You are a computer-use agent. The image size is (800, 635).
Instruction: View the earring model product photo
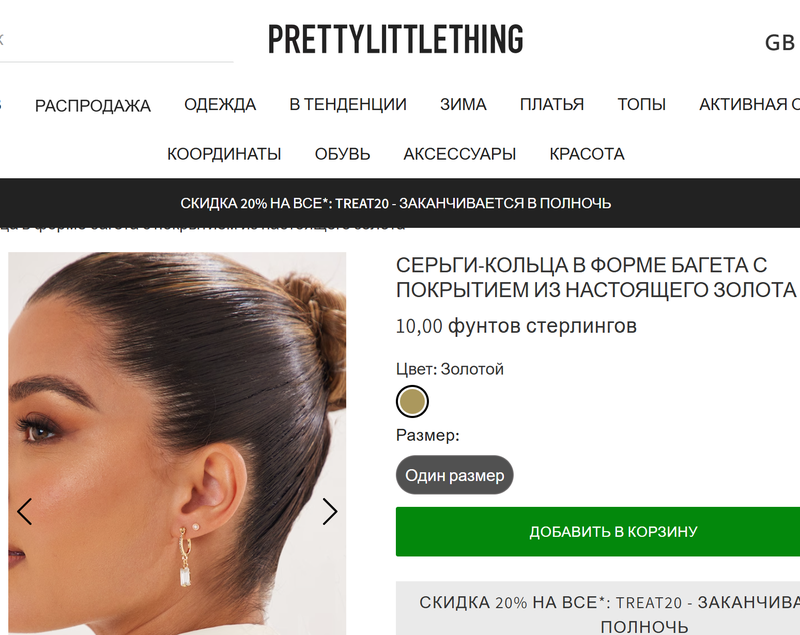pos(177,444)
